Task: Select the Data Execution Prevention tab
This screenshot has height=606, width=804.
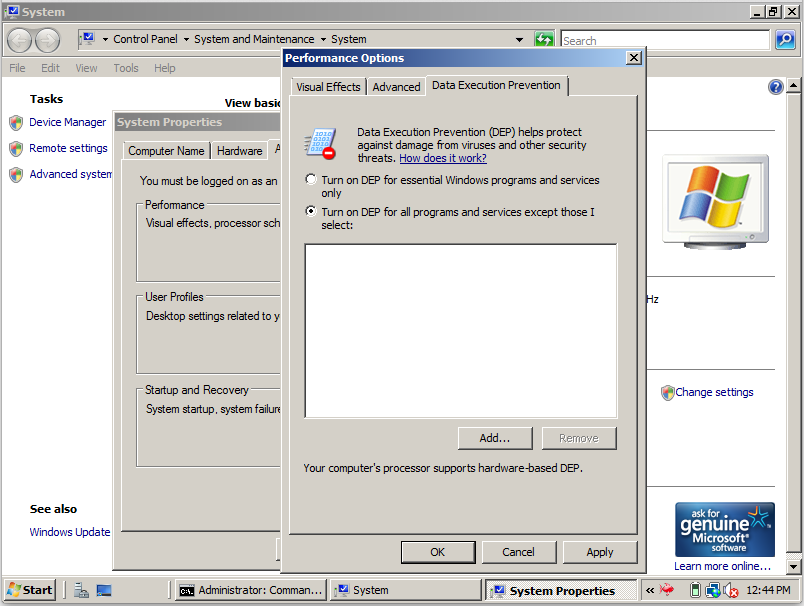Action: (496, 85)
